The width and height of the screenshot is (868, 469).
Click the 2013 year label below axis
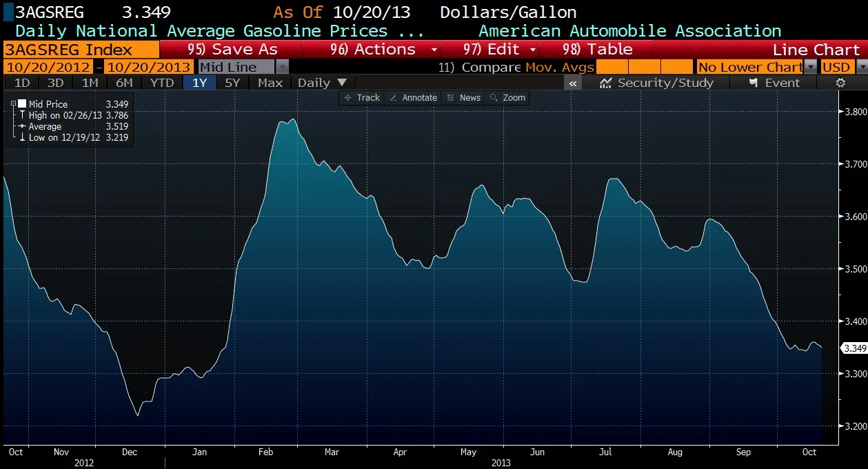pos(501,463)
